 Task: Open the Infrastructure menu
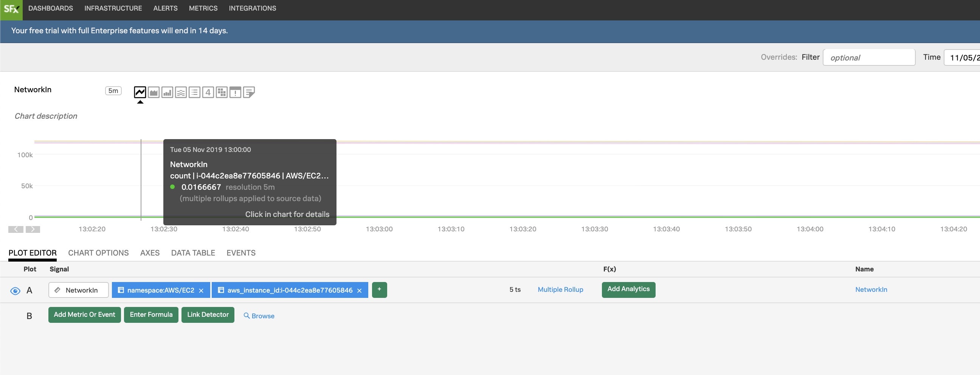[113, 8]
